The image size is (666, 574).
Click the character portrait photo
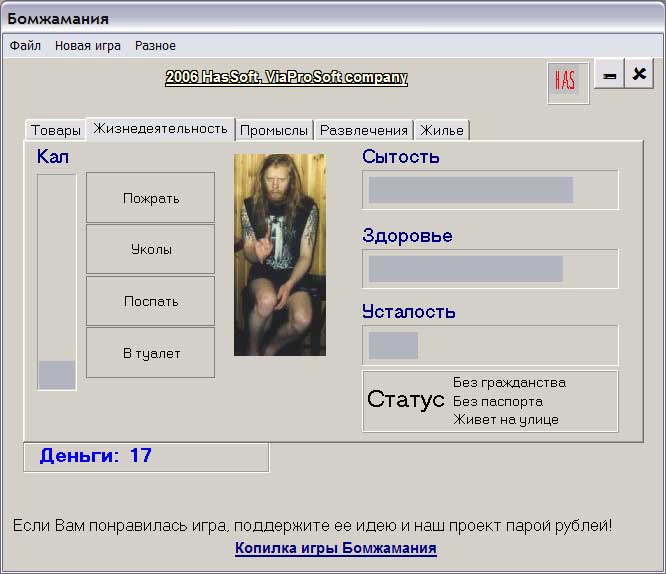(x=280, y=255)
